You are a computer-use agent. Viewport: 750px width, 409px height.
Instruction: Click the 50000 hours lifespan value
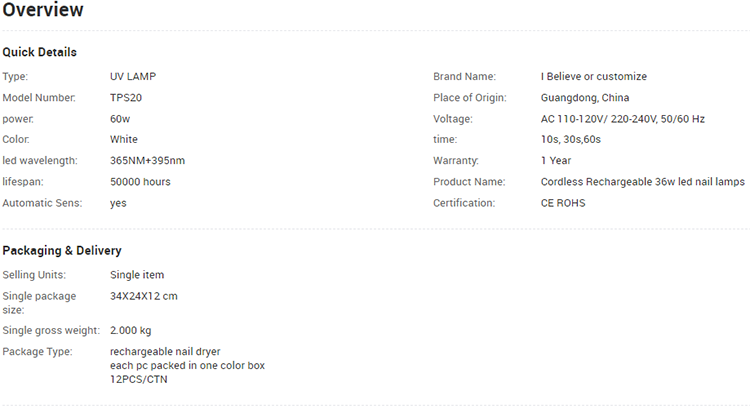[x=140, y=182]
